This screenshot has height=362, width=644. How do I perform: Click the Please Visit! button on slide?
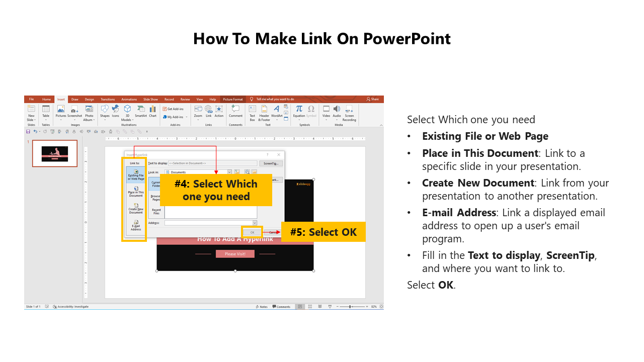(235, 254)
